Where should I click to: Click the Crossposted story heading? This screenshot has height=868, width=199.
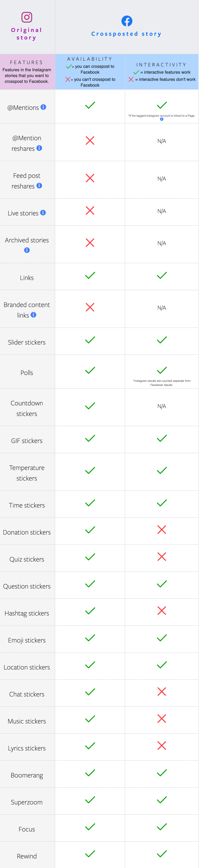pos(127,34)
